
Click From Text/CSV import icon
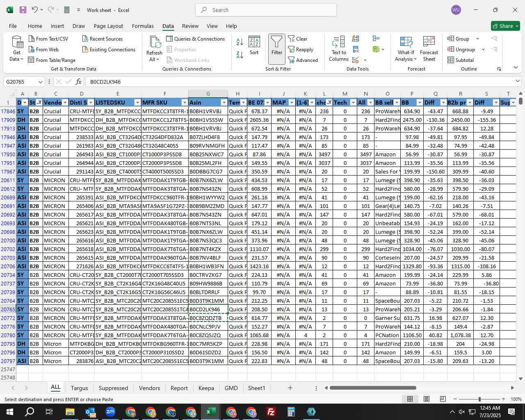[32, 39]
